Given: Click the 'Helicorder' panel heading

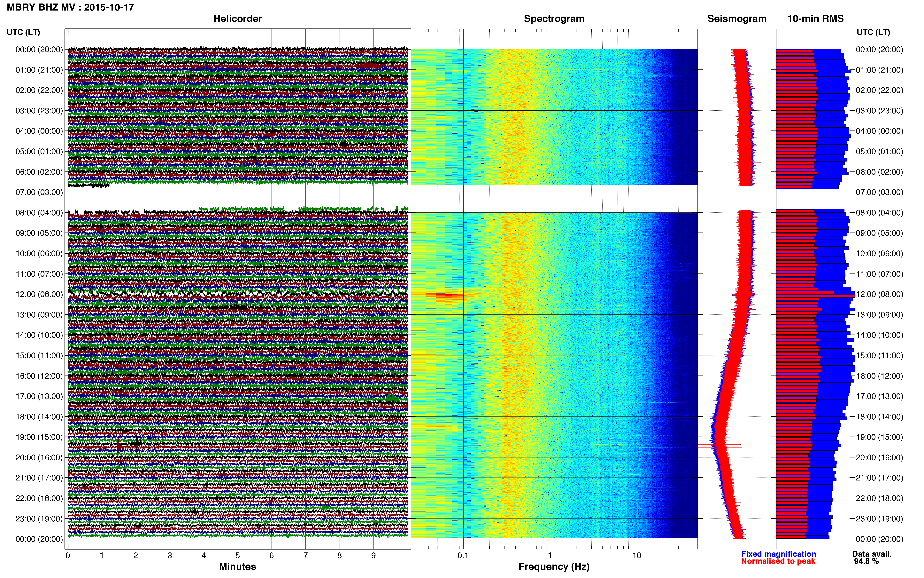Looking at the screenshot, I should point(238,19).
